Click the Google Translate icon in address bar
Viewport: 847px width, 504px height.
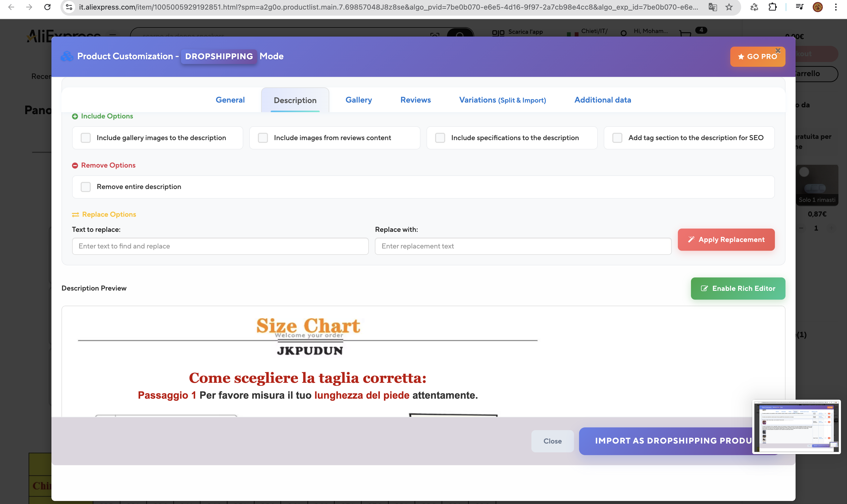[x=712, y=7]
